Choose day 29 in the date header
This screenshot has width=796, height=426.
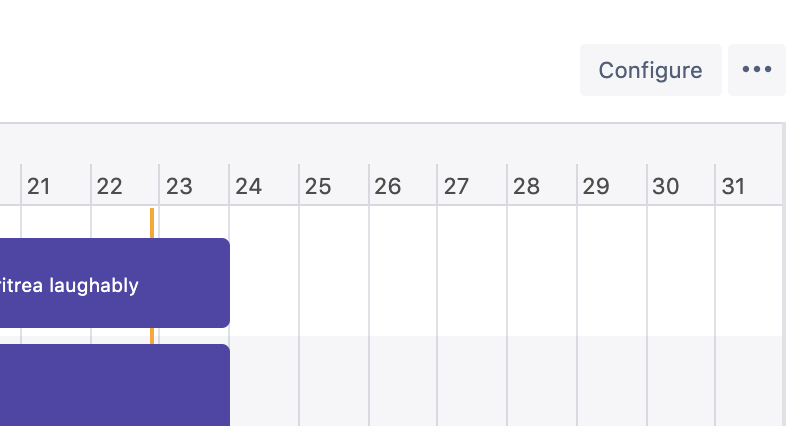[x=596, y=186]
